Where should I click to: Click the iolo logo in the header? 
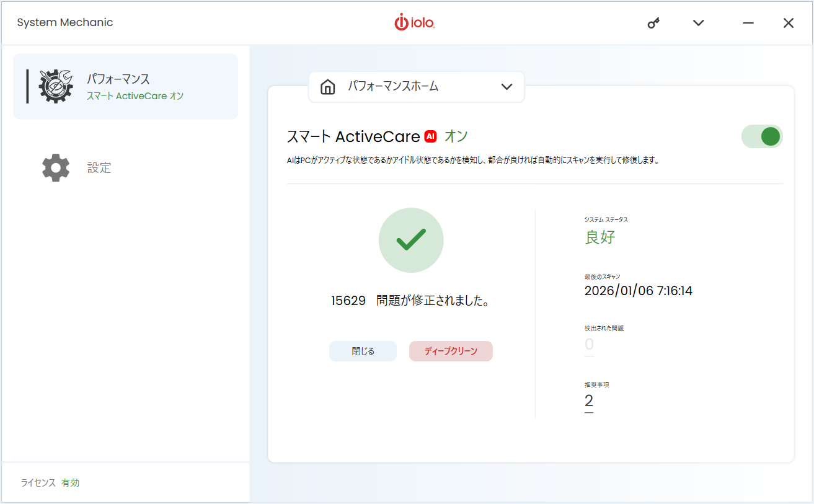(414, 22)
